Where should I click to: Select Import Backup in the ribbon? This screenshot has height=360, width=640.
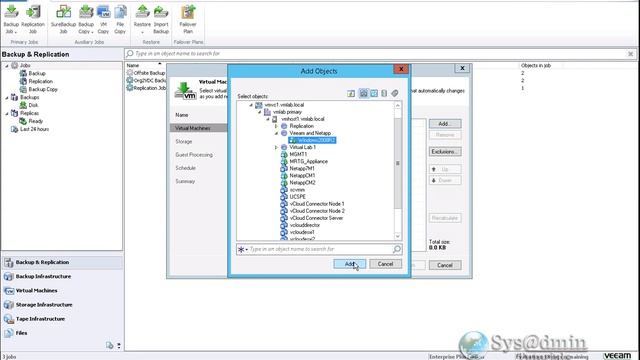[x=161, y=20]
